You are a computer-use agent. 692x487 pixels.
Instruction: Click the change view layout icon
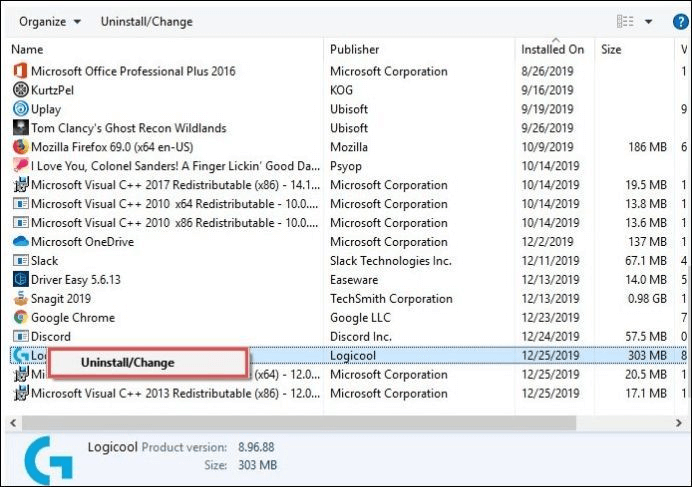click(627, 21)
